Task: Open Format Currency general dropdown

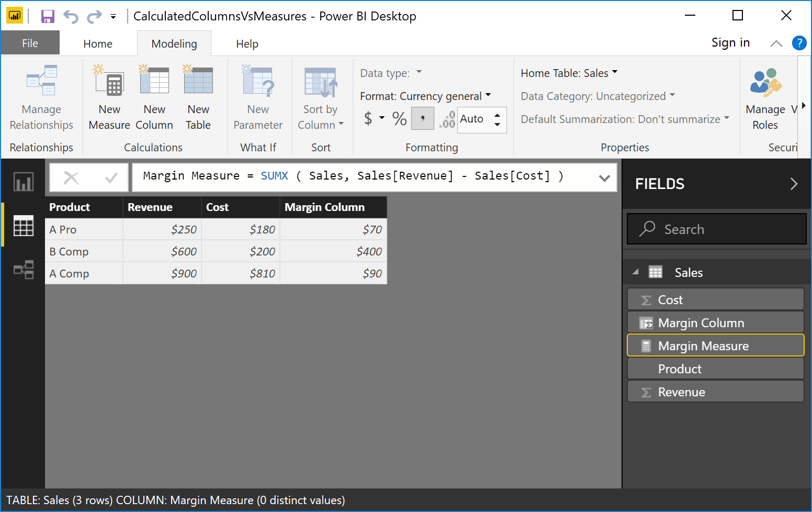Action: [425, 96]
